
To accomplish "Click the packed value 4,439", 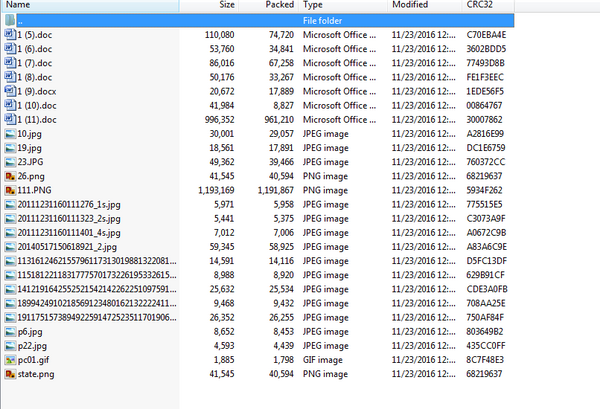I will [x=284, y=346].
